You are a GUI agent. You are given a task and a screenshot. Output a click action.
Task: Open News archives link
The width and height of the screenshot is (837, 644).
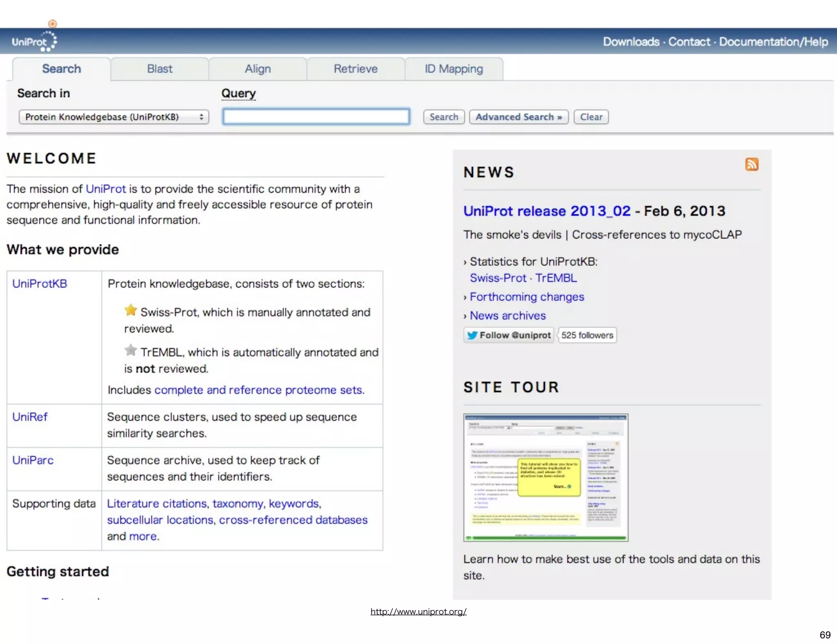click(508, 315)
